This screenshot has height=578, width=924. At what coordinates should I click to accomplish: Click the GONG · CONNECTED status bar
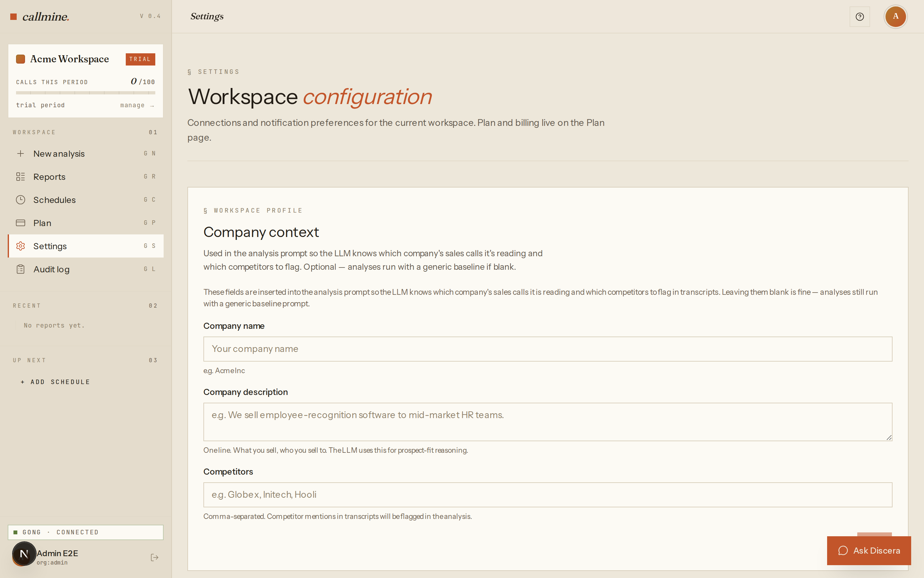click(x=86, y=532)
